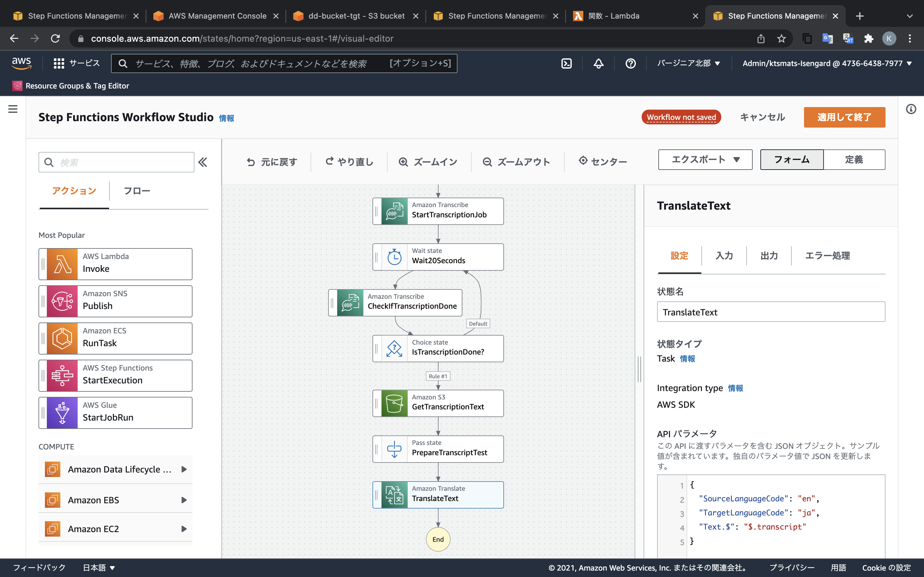Open the バージニア北部 region dropdown
Screen dimensions: 924x577
[x=688, y=63]
